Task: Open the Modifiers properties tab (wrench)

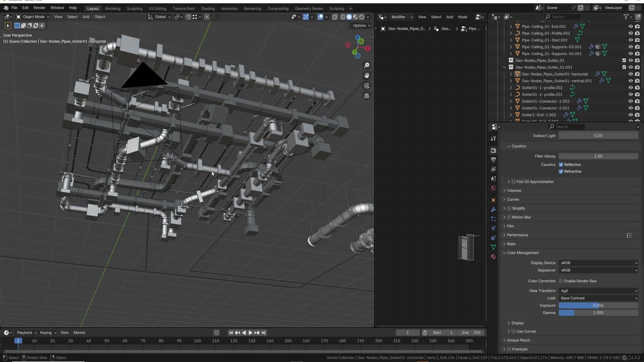Action: [x=493, y=209]
